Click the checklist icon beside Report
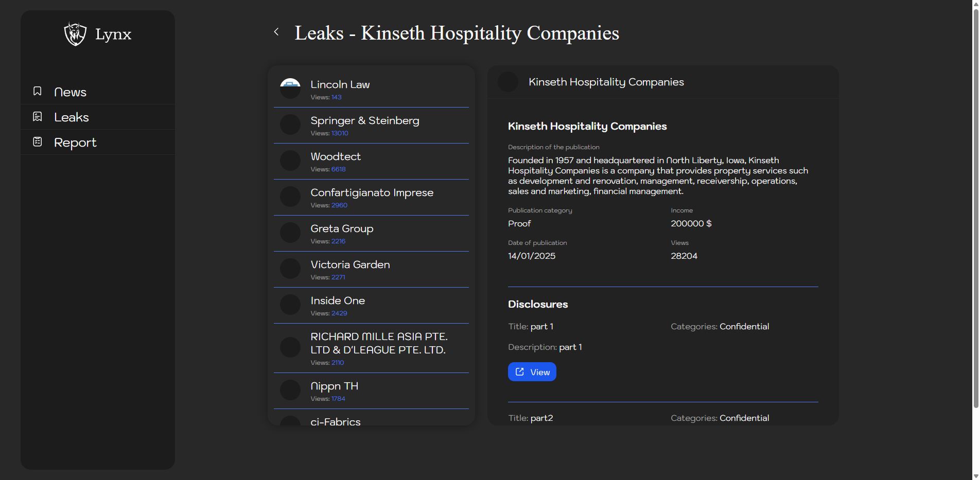 coord(38,142)
